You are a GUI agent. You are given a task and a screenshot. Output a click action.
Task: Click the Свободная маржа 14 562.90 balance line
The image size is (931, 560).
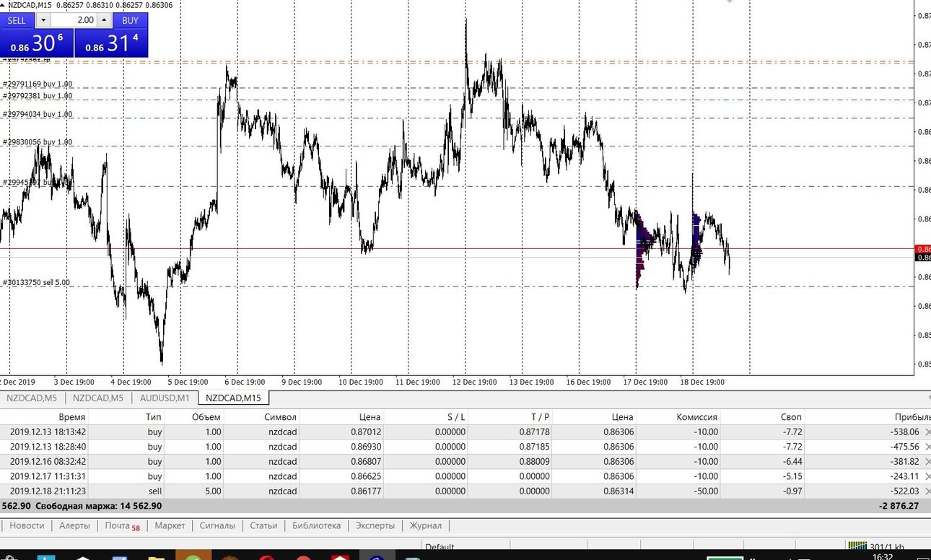98,506
